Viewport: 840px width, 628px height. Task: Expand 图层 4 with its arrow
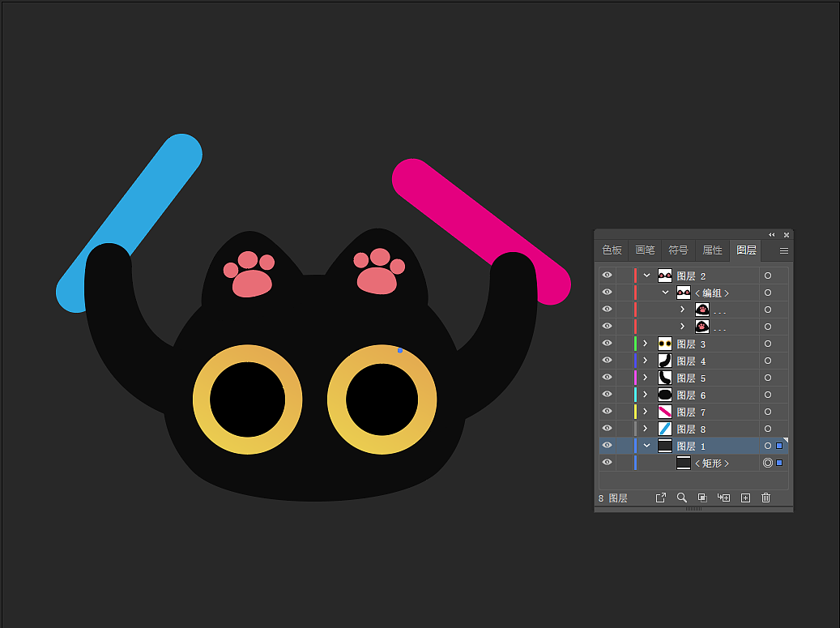(646, 361)
